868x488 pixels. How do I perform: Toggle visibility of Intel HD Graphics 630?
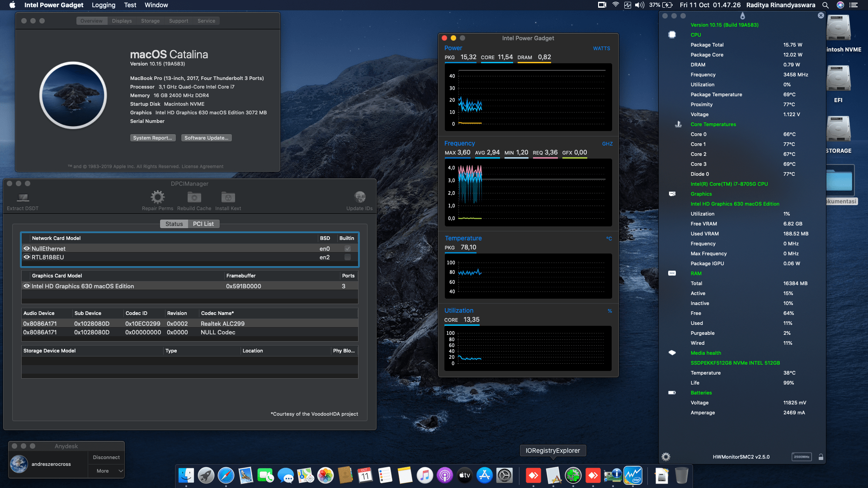click(26, 286)
